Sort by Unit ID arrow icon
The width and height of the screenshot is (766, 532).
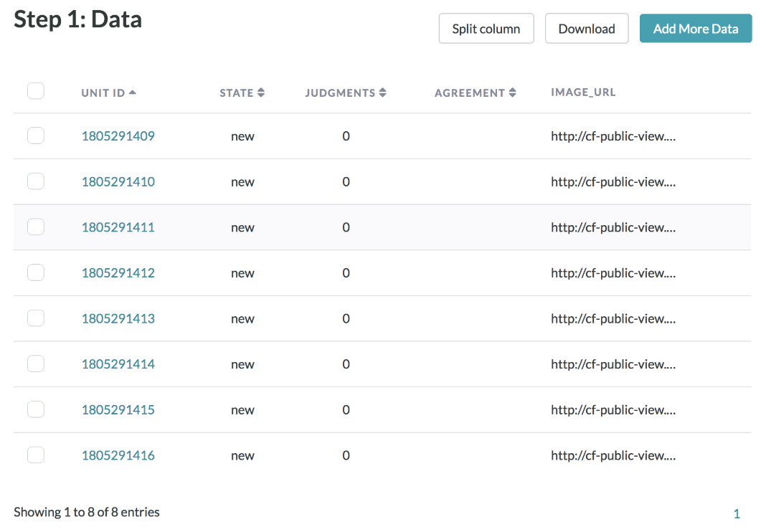133,92
